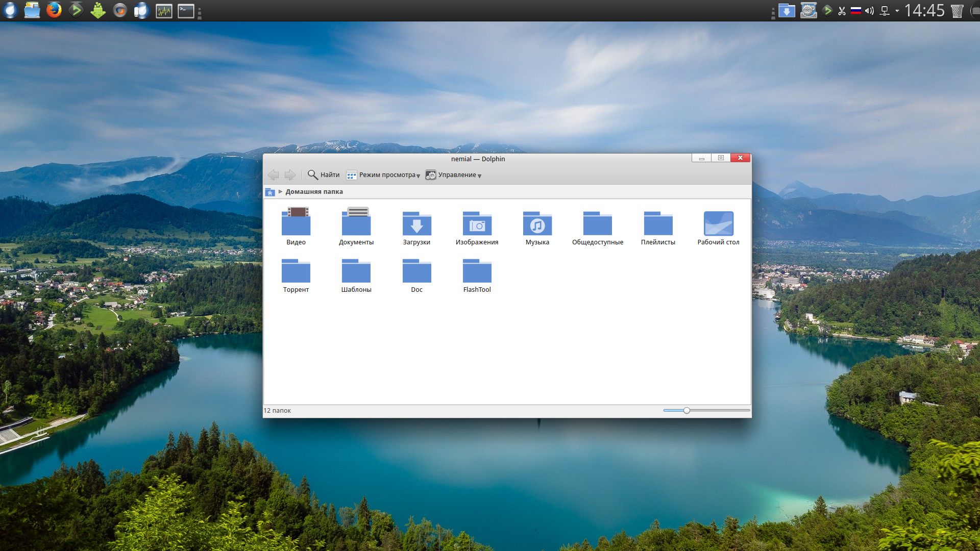Expand hidden system tray icons arrow

(x=897, y=11)
